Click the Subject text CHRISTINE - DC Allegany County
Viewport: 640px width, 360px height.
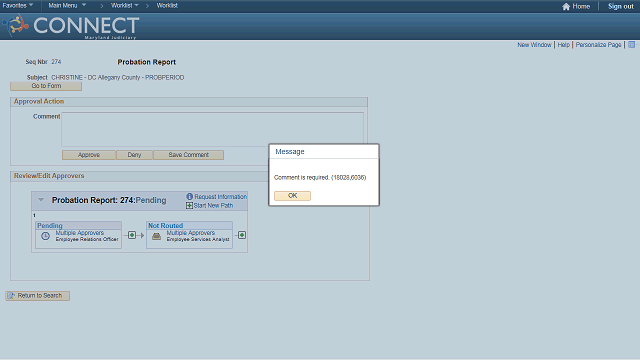pyautogui.click(x=118, y=78)
